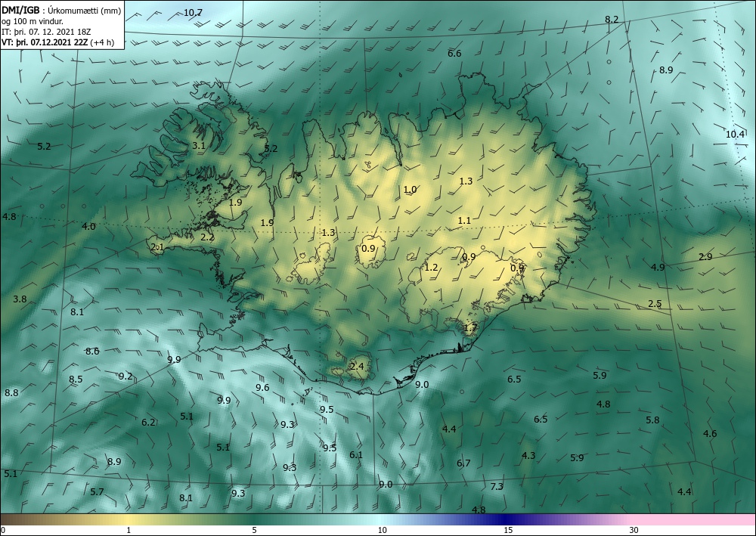Click the 6.7 value on the map
The height and width of the screenshot is (536, 756).
(x=464, y=463)
